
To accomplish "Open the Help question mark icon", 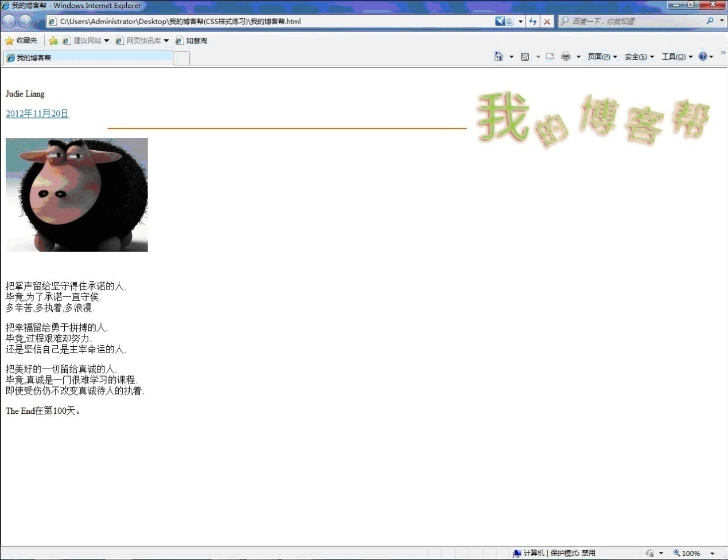I will point(702,56).
